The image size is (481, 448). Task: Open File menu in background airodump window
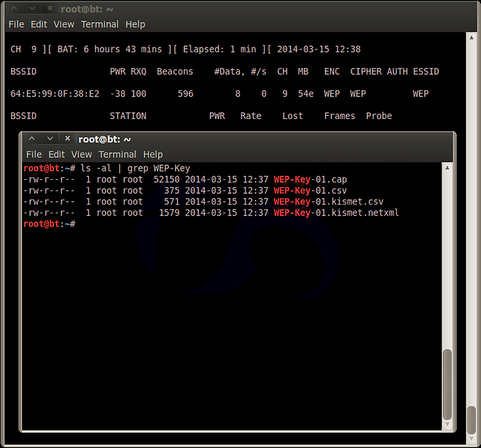(x=16, y=24)
